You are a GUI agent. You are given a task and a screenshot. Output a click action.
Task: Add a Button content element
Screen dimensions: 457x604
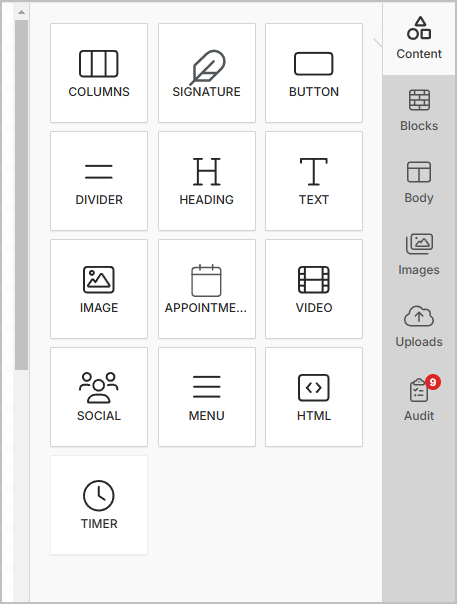coord(314,73)
